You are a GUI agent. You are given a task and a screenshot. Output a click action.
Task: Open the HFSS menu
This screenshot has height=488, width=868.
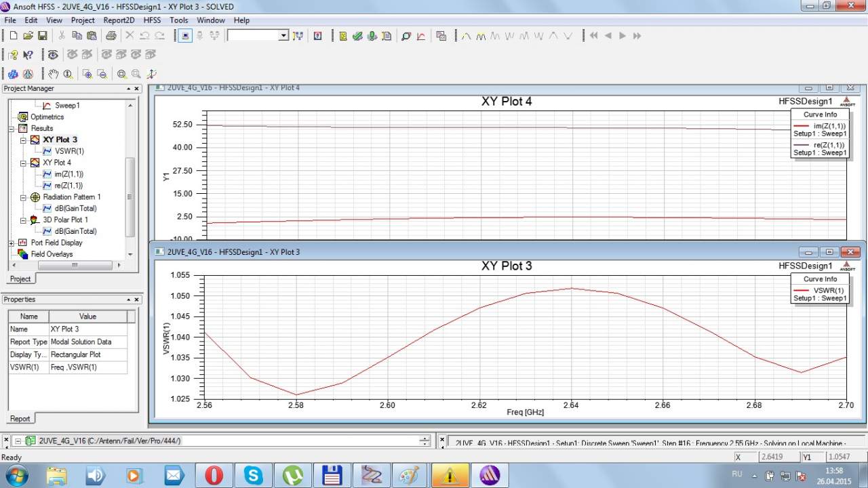pyautogui.click(x=152, y=20)
